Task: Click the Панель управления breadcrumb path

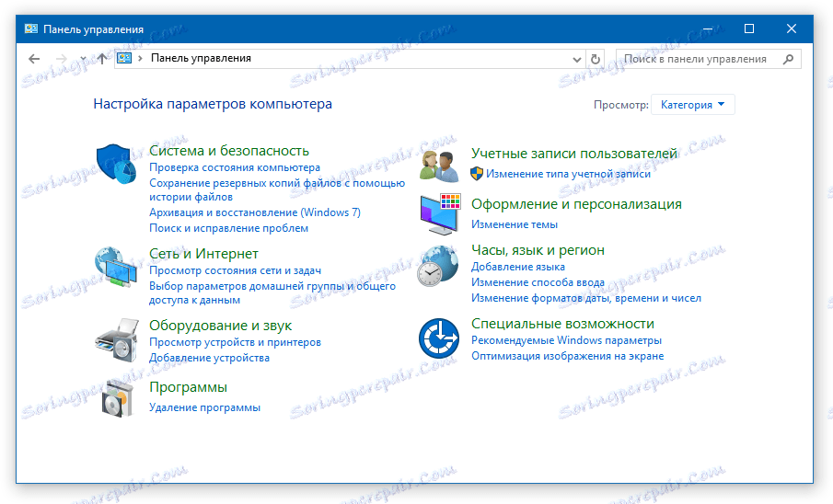Action: (201, 58)
